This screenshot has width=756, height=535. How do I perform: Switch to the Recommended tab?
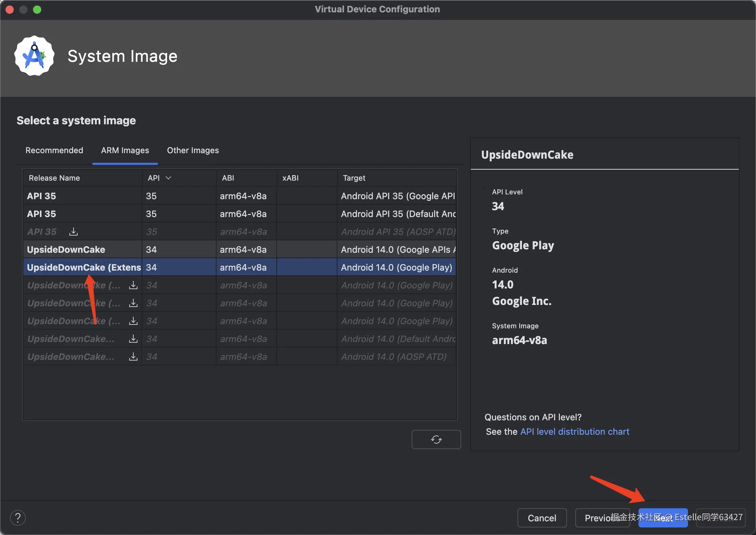[54, 150]
